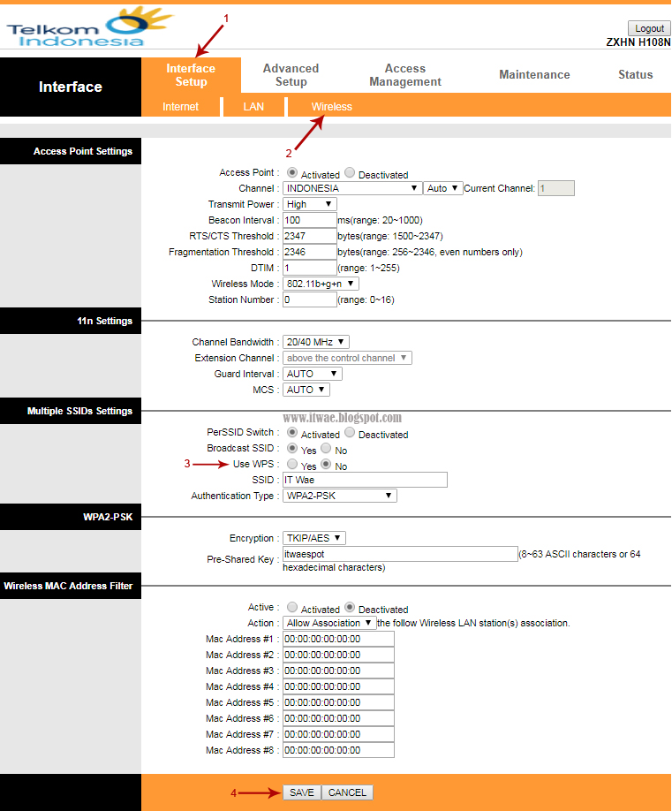Click the RTS/CTS Threshold input field
Image resolution: width=672 pixels, height=811 pixels.
coord(310,237)
